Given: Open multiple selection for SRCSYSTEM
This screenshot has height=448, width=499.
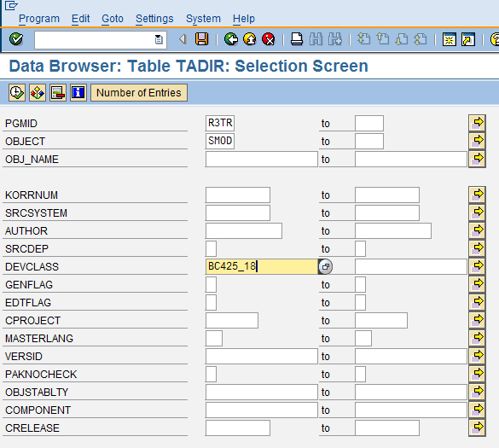Looking at the screenshot, I should [x=477, y=212].
